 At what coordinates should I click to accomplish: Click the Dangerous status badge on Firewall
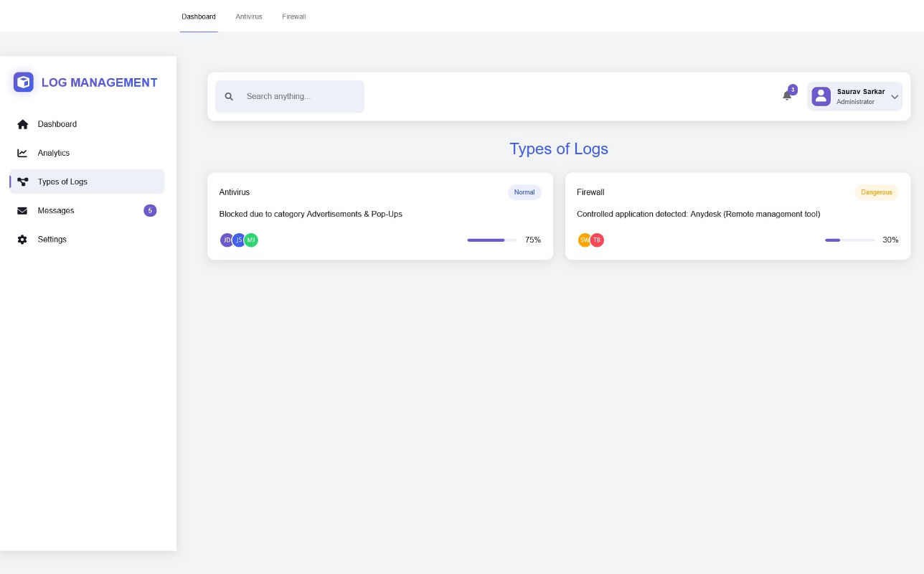876,192
